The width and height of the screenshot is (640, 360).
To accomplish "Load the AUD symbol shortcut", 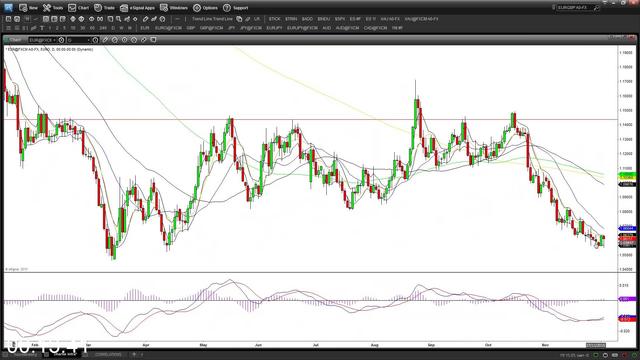I will point(327,28).
